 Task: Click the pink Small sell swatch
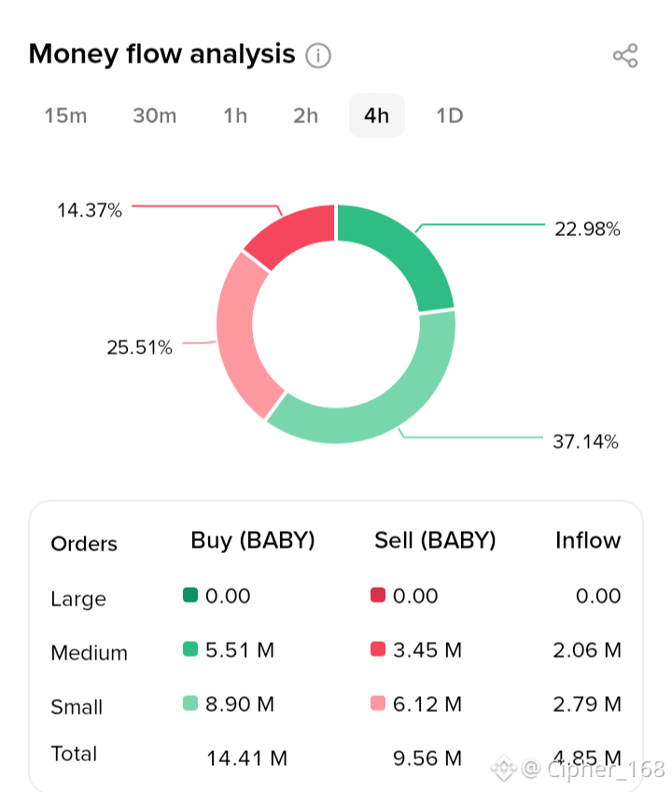378,703
